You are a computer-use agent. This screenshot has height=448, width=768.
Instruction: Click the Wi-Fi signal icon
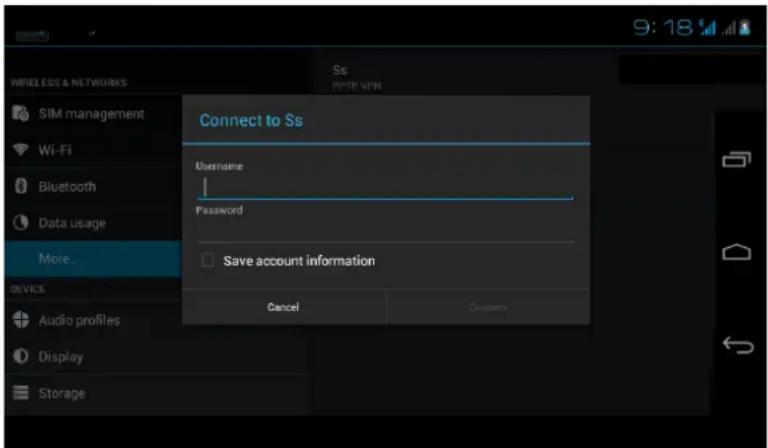20,150
